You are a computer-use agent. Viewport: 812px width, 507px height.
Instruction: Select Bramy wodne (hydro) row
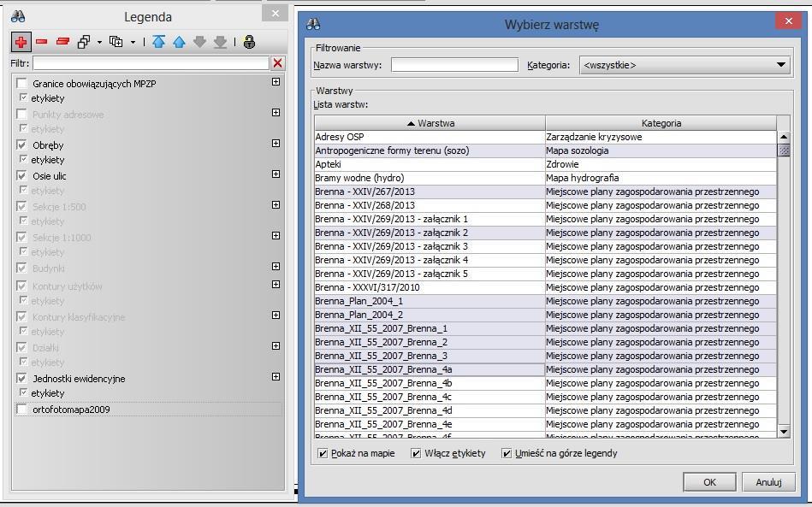pos(545,178)
